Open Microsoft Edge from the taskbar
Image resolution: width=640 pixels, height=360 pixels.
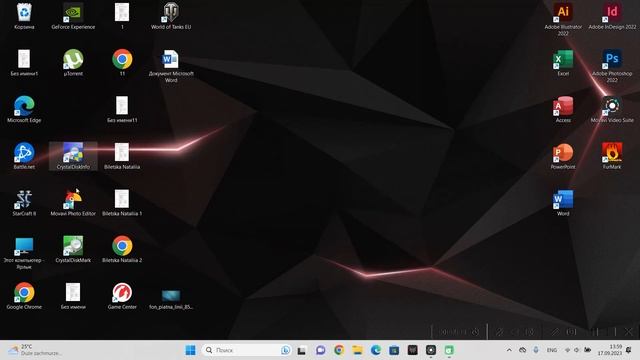376,350
